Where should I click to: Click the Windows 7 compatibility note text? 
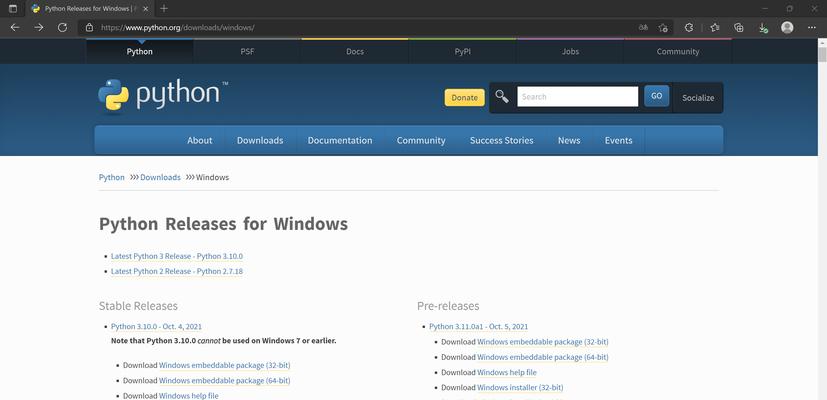pos(224,341)
